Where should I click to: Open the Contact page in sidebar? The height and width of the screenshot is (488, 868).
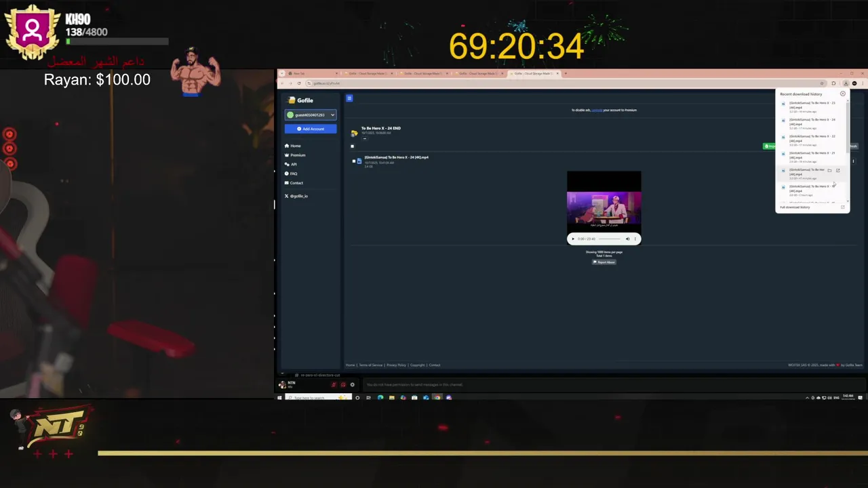coord(294,183)
